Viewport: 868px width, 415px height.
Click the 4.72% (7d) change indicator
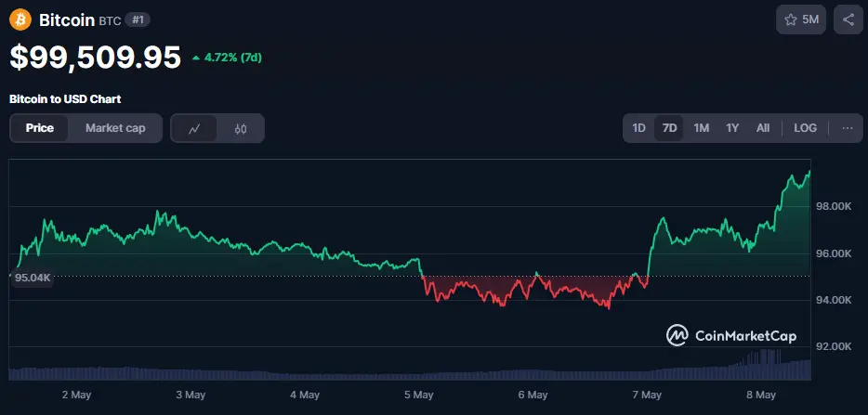point(227,58)
